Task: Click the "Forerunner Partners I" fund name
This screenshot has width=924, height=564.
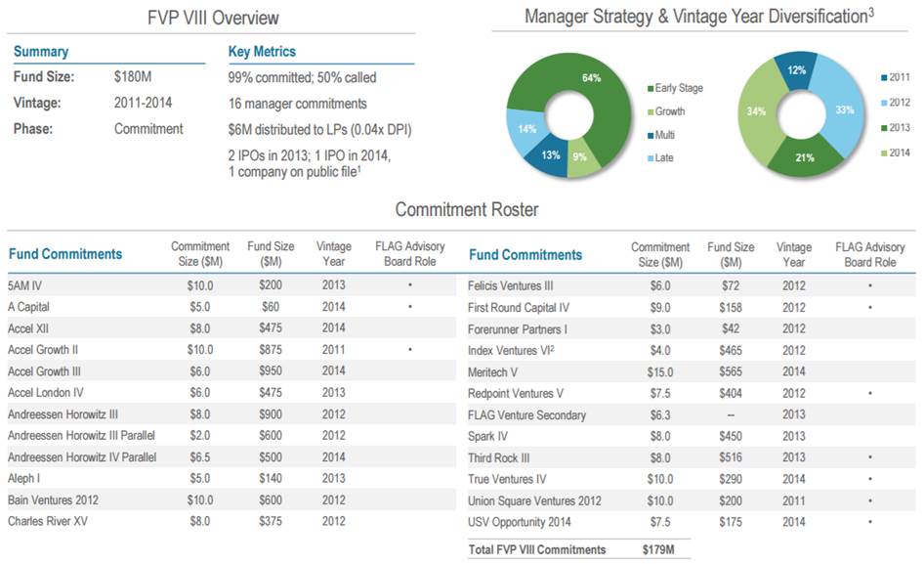Action: (x=518, y=329)
